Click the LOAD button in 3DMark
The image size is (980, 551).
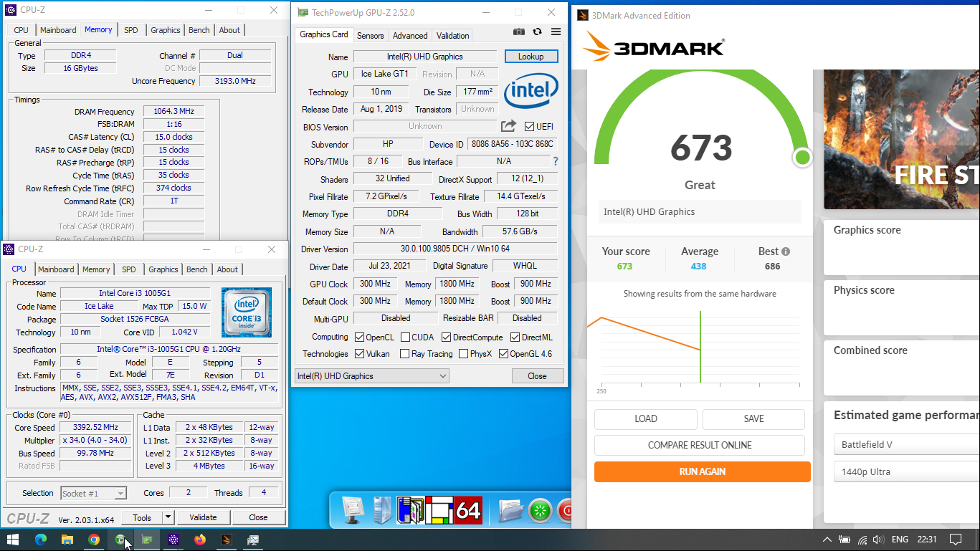coord(646,419)
